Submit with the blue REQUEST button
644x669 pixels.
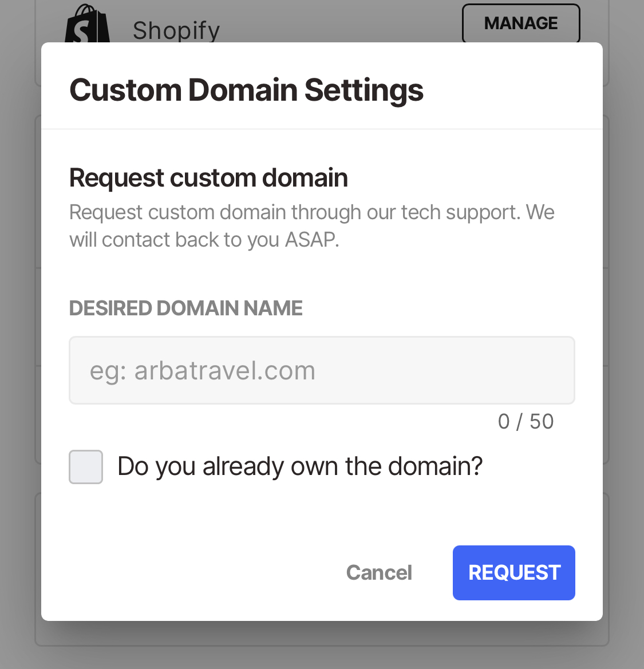pyautogui.click(x=513, y=573)
